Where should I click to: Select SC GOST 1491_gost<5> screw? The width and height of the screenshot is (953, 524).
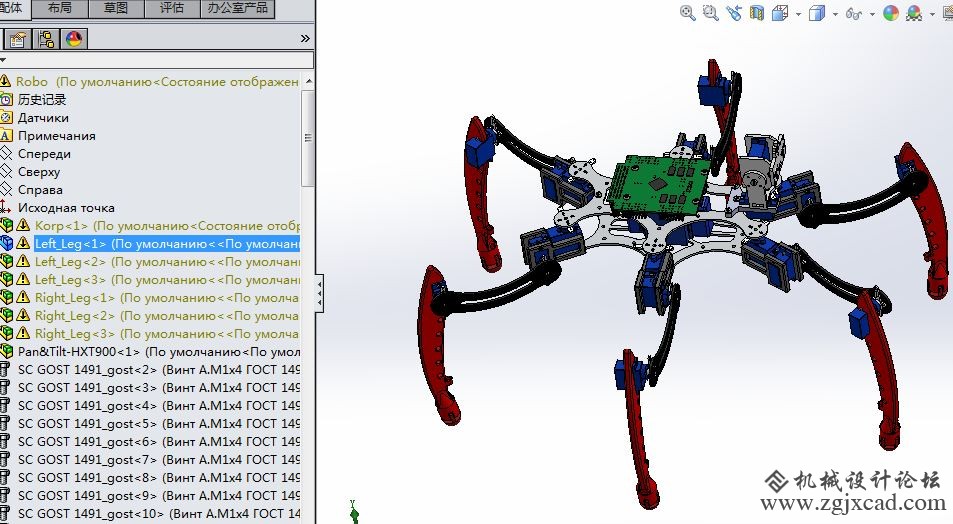click(x=158, y=424)
